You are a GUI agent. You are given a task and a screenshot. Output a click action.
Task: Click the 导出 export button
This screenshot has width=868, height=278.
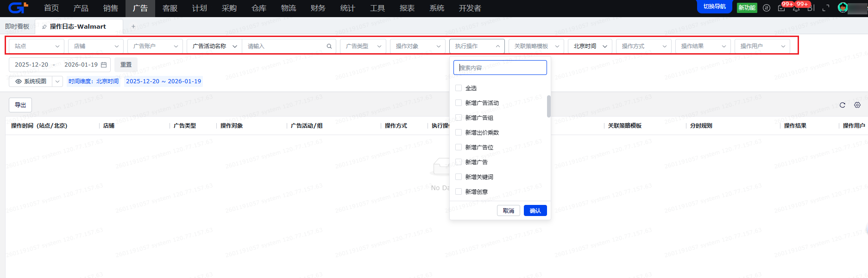coord(20,105)
